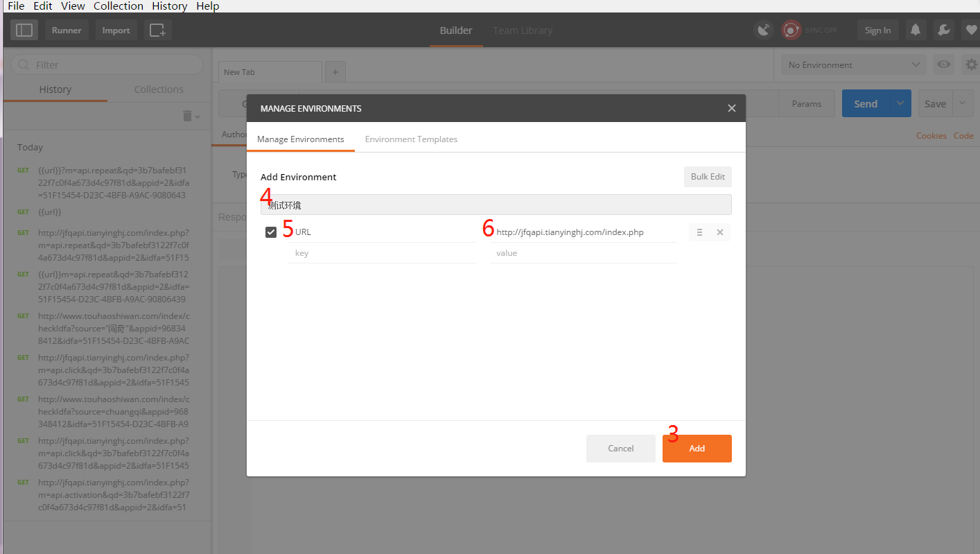Click the heart icon
Viewport: 980px width, 554px height.
[x=970, y=30]
